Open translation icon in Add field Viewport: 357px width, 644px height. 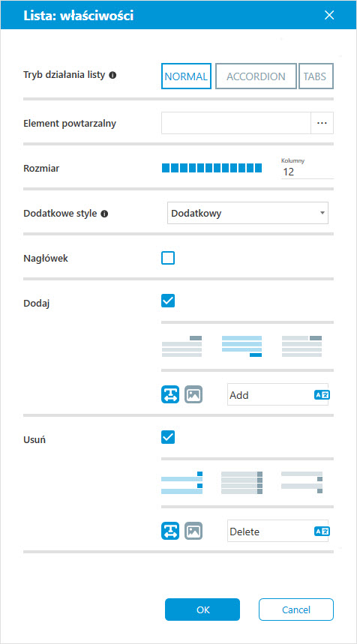click(322, 394)
